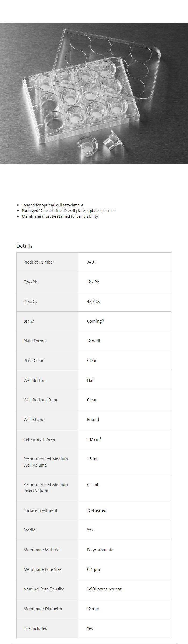
Task: Click the '0.5 mL' insert volume value
Action: pos(93,485)
